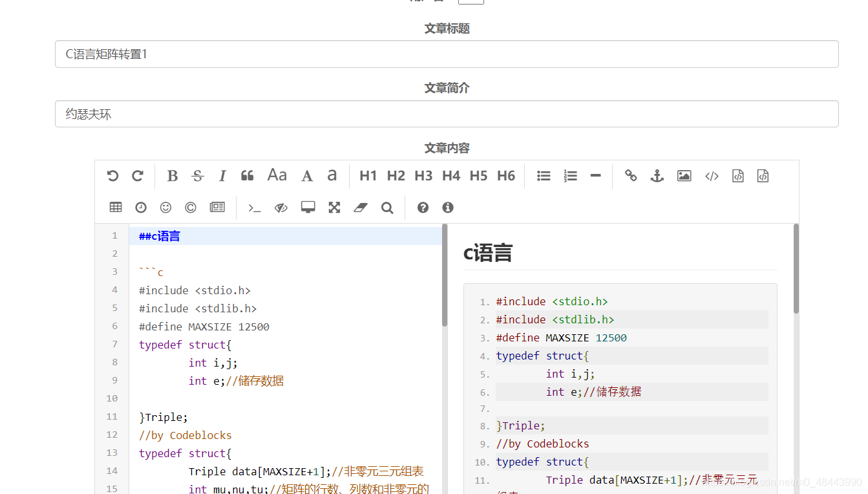
Task: Apply strikethrough formatting
Action: (x=198, y=176)
